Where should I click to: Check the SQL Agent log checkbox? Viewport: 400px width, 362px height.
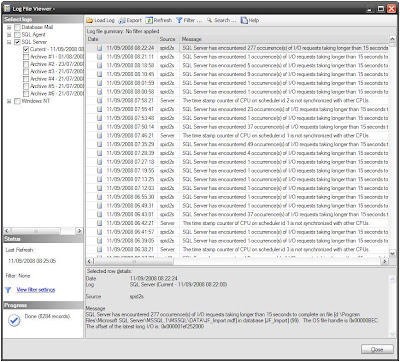(17, 35)
